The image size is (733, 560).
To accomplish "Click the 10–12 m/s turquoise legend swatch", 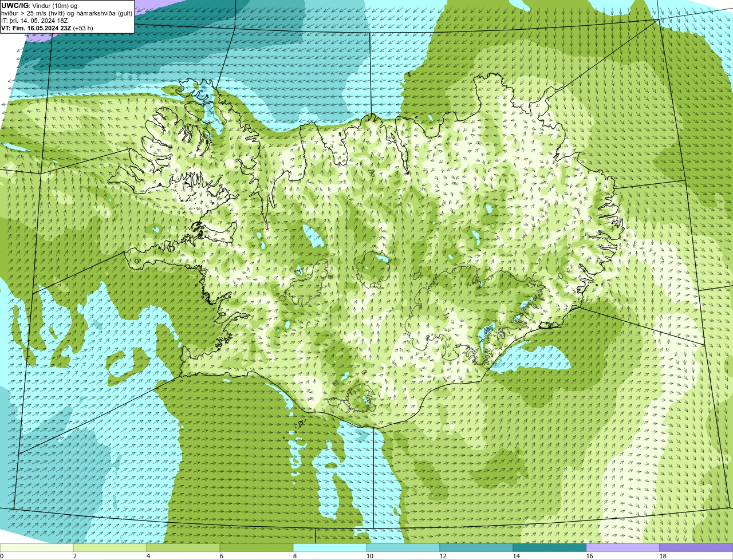I will (403, 548).
